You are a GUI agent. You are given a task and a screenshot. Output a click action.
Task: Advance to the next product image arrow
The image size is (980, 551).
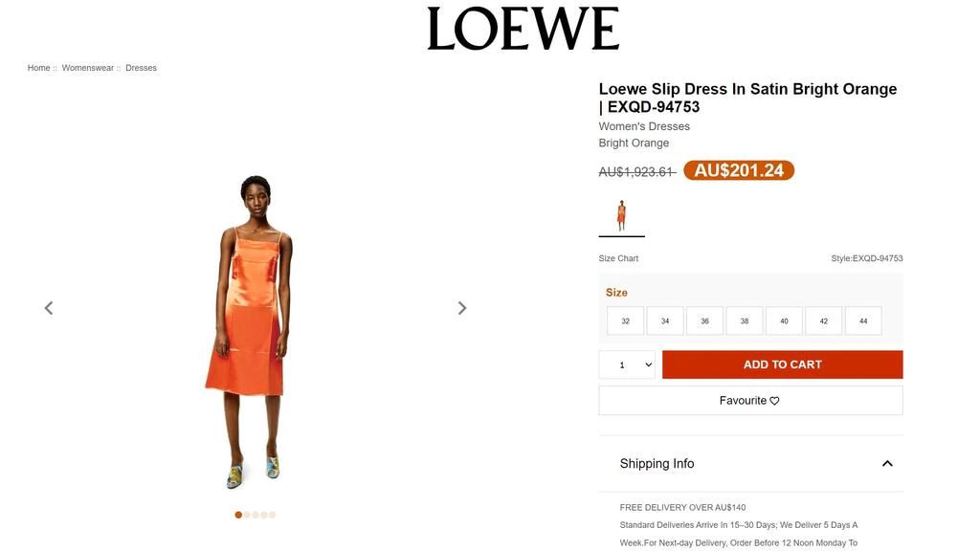(462, 308)
